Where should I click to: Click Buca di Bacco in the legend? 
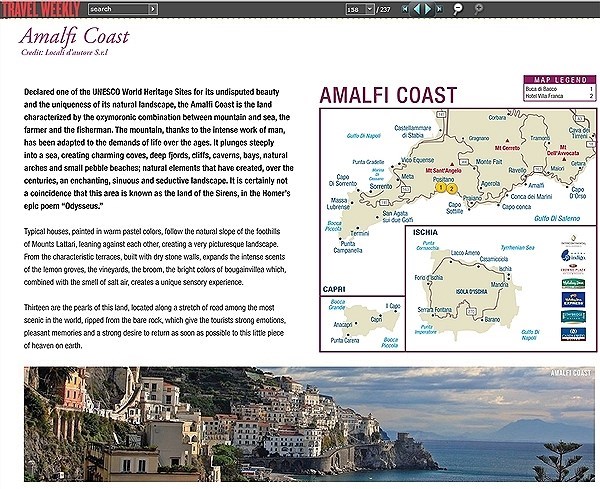[541, 89]
